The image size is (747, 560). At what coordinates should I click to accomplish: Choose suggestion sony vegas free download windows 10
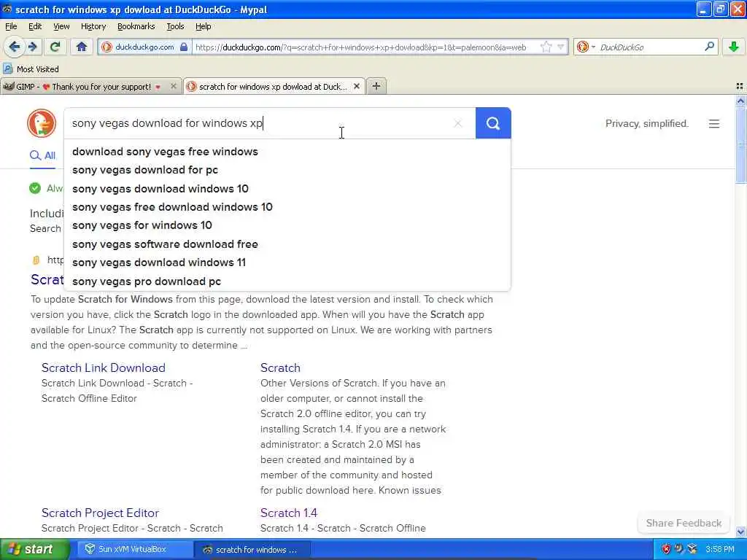click(287, 207)
